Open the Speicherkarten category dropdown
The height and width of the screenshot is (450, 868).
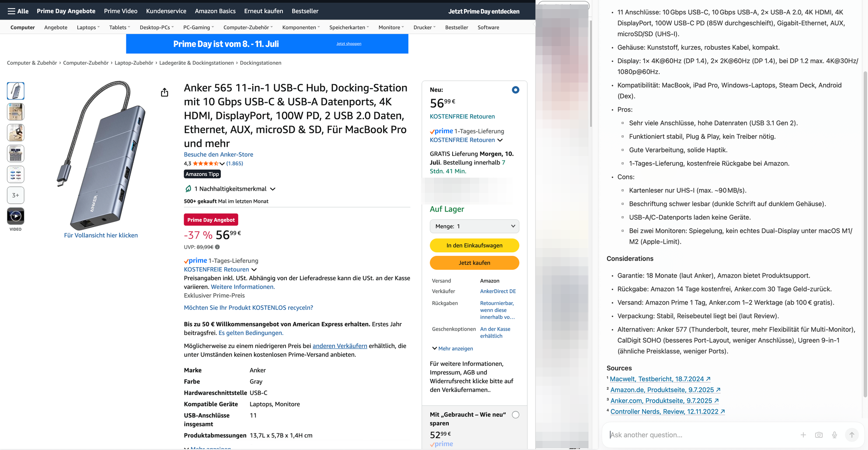tap(349, 27)
